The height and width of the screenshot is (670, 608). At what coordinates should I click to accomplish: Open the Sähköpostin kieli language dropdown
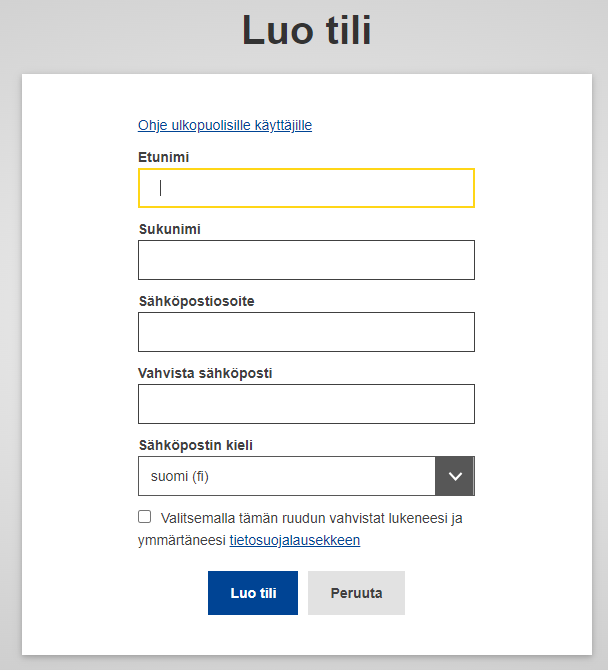305,476
